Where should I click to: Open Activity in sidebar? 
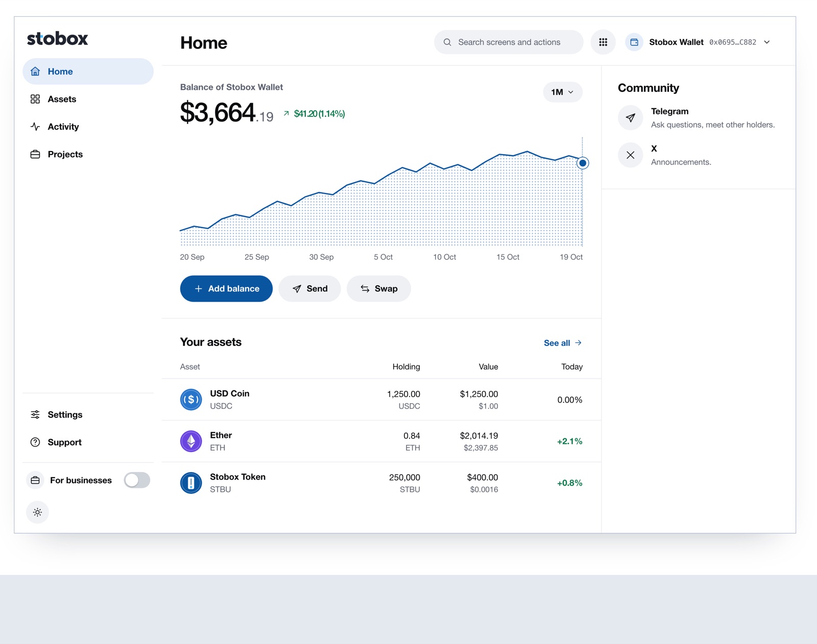88,127
